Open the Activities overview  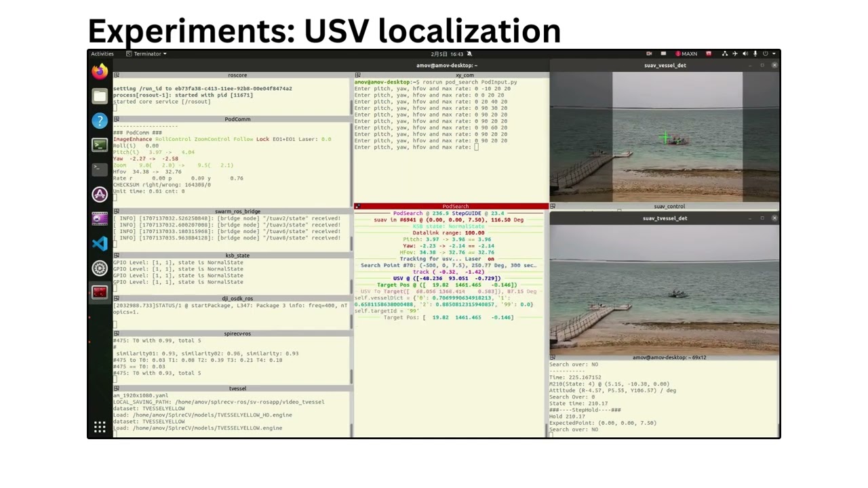(102, 54)
